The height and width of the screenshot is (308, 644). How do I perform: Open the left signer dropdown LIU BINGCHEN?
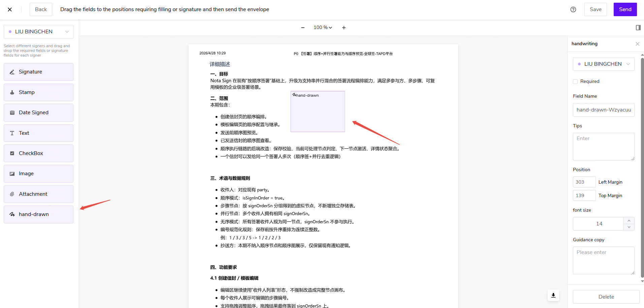coord(38,32)
